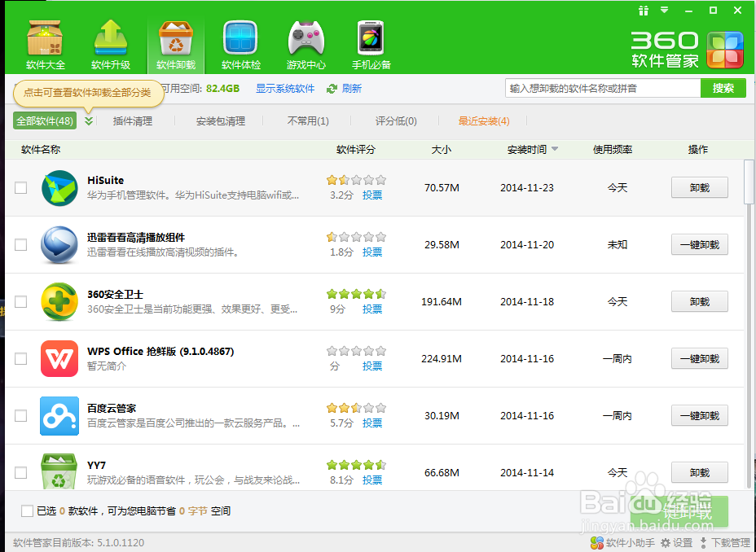Check the HiSuite row checkbox
Viewport: 756px width, 552px height.
tap(20, 187)
